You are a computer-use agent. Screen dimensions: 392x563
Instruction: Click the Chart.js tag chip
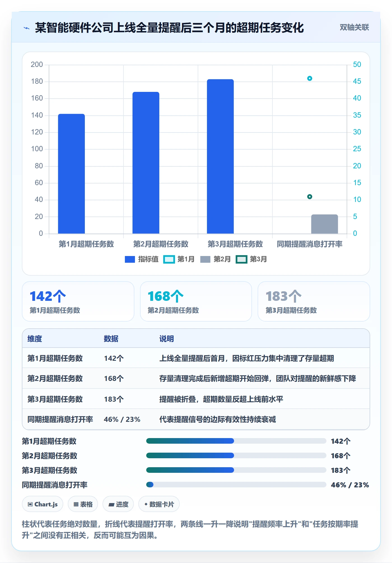[x=43, y=504]
